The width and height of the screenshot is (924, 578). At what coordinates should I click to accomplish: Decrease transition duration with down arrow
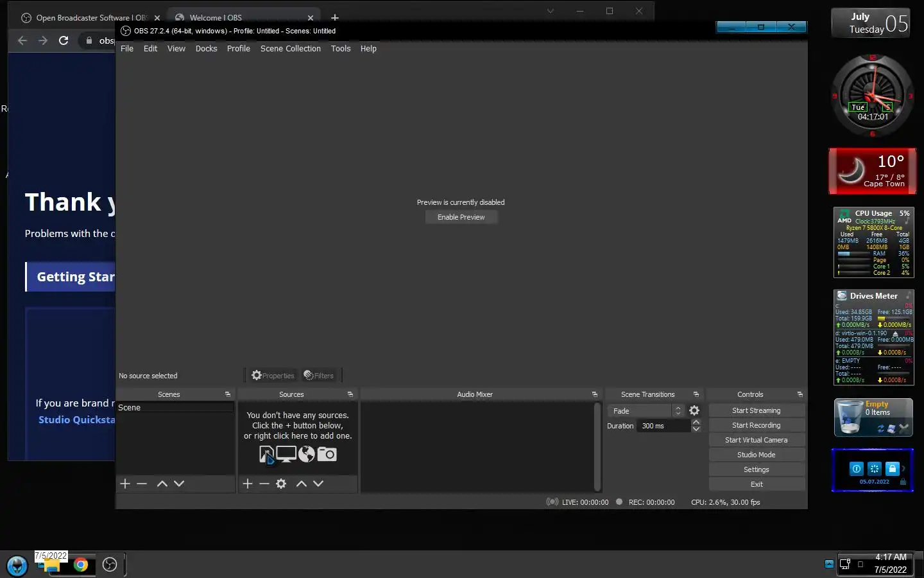696,429
